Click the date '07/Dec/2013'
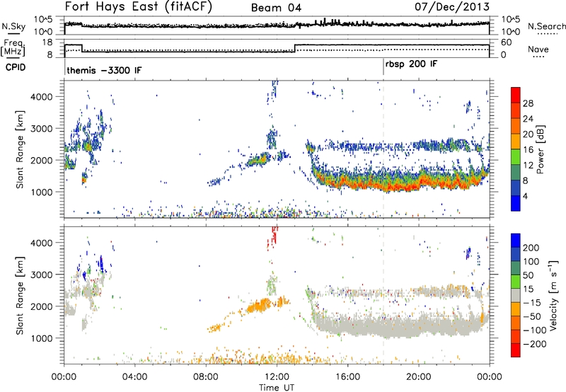The height and width of the screenshot is (392, 566). pos(452,6)
